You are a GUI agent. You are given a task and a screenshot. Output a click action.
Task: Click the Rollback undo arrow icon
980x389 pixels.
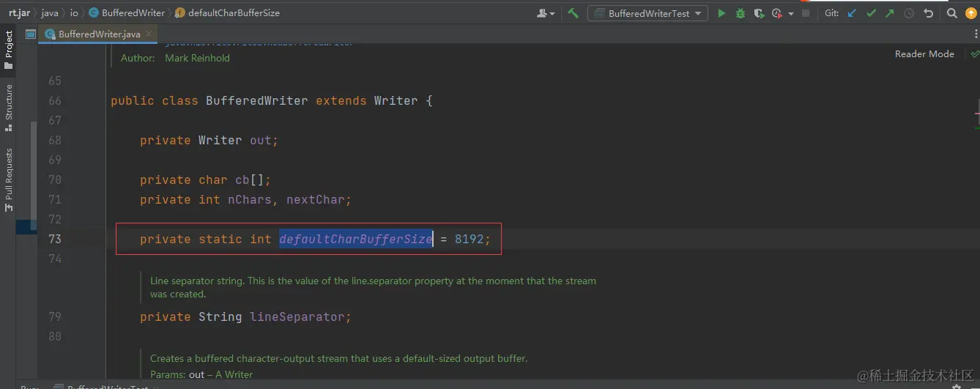(x=929, y=13)
